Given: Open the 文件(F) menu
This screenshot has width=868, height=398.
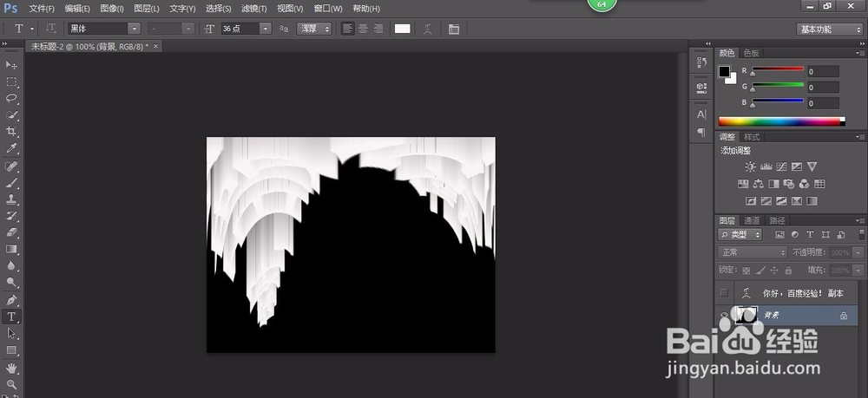Looking at the screenshot, I should (x=42, y=9).
